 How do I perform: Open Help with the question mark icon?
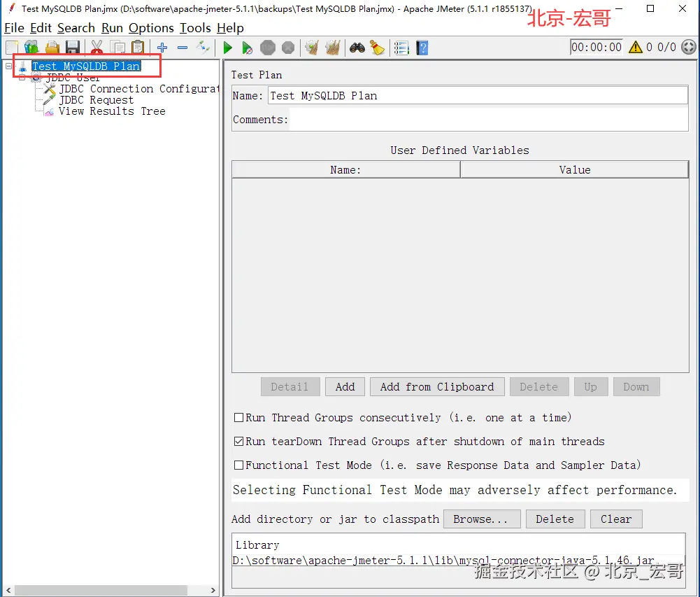pos(422,48)
